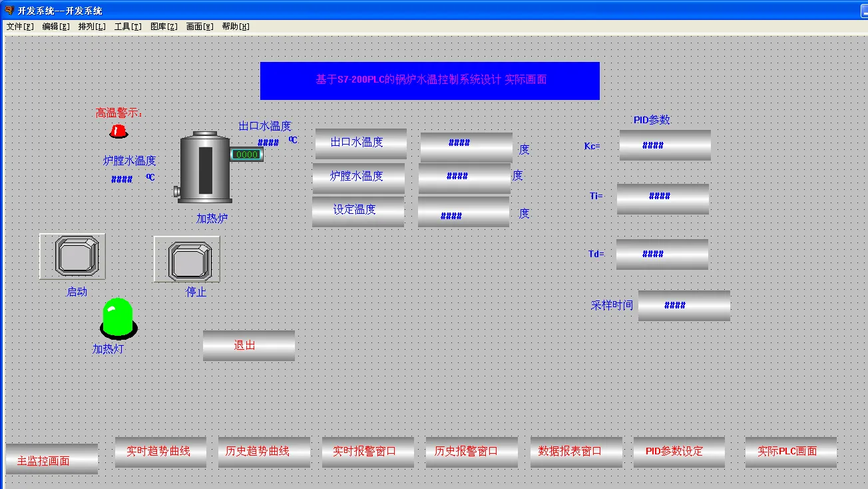Click the red high-temperature alarm light
This screenshot has width=868, height=489.
click(x=118, y=131)
